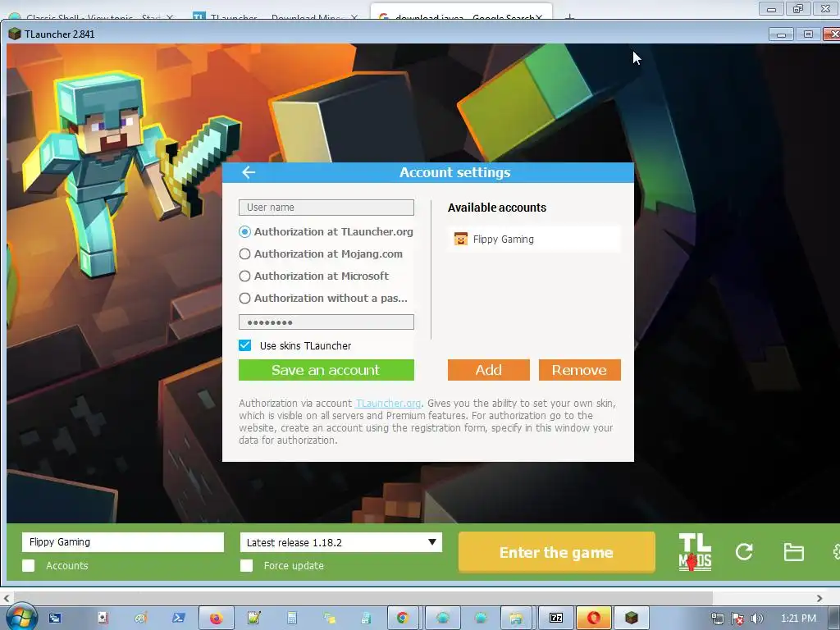Click Enter the game
This screenshot has height=630, width=840.
(x=557, y=552)
